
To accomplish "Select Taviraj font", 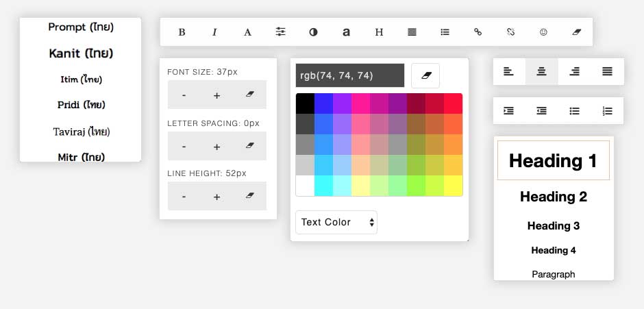I will tap(81, 132).
